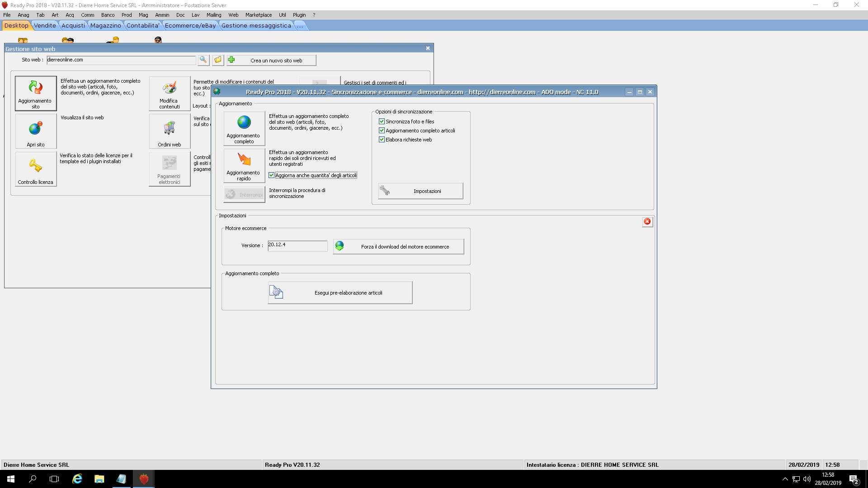Close Gestione sito web window

click(428, 48)
